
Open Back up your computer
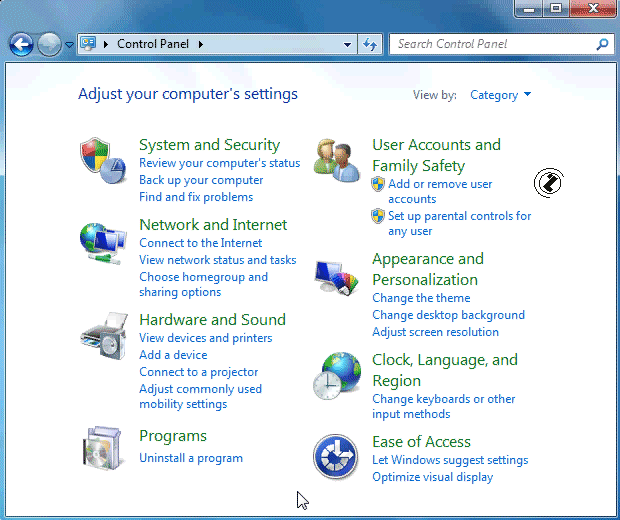click(201, 180)
